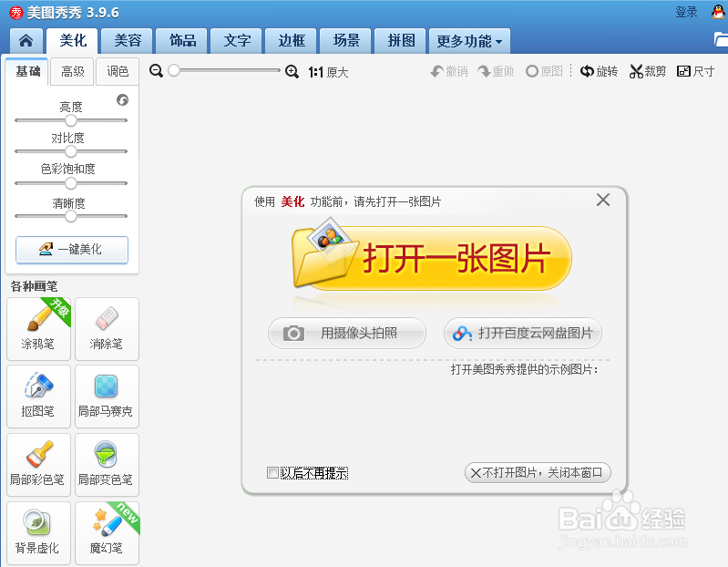The width and height of the screenshot is (728, 567).
Task: Switch to the 拼图 tab
Action: pos(401,41)
